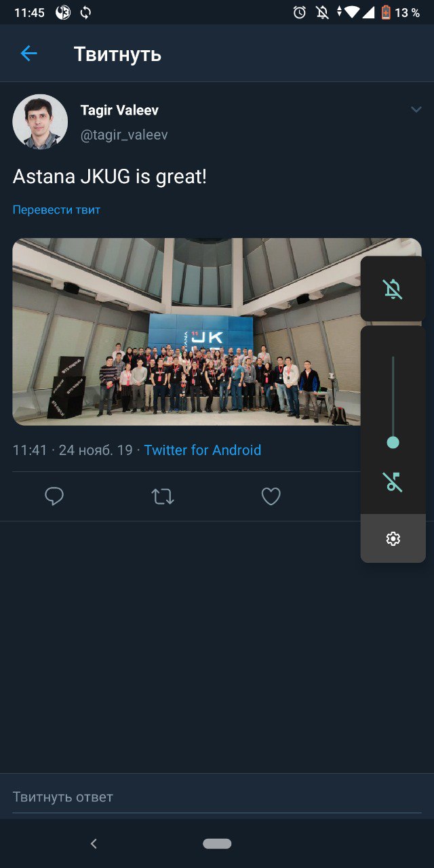Focus the Твитнуть ответ reply field
434x868 pixels.
[x=217, y=797]
